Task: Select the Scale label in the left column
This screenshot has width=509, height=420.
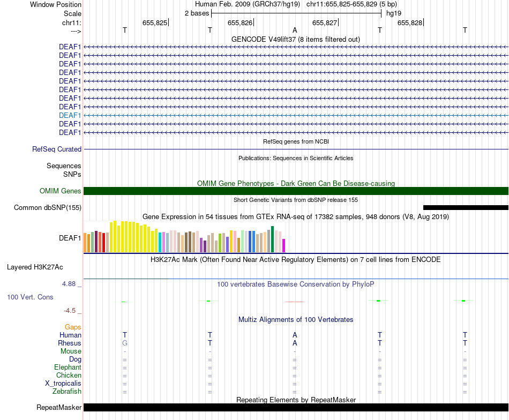Action: (x=72, y=13)
